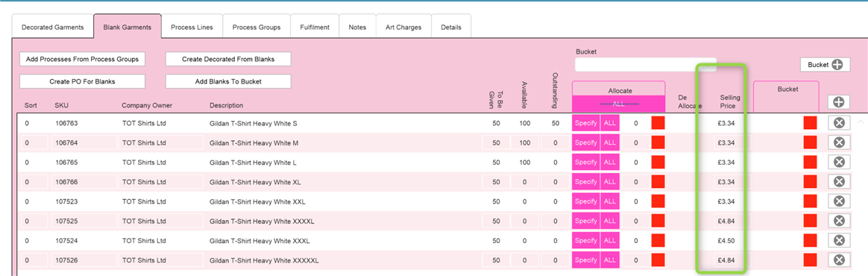Open the Process Lines tab
This screenshot has height=276, width=868.
(x=192, y=27)
